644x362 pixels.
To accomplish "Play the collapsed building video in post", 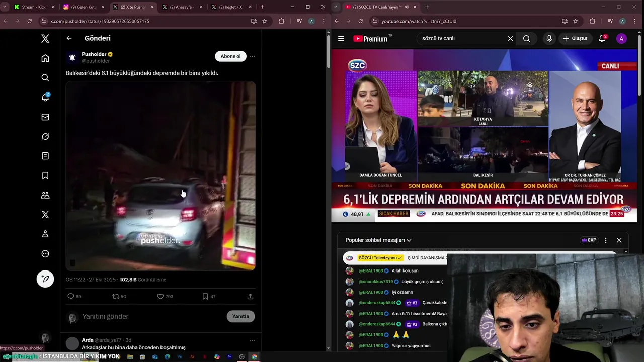I will pos(160,176).
